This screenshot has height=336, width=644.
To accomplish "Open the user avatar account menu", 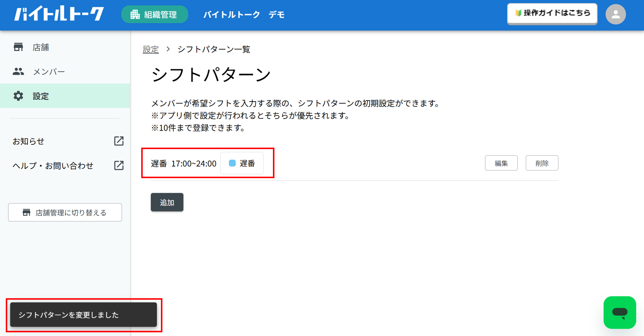I will point(616,14).
